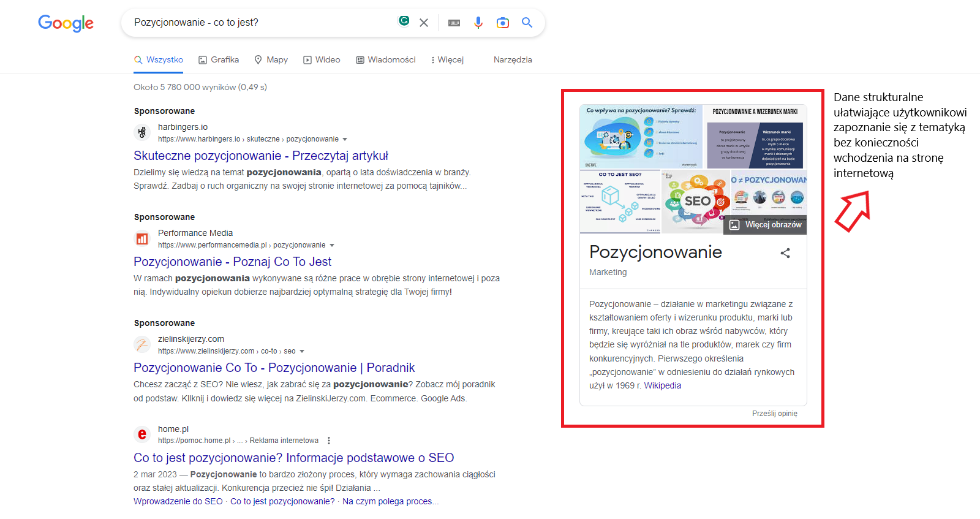This screenshot has width=980, height=519.
Task: Click the 'Pozycjonowanie' panel heading
Action: pyautogui.click(x=655, y=252)
